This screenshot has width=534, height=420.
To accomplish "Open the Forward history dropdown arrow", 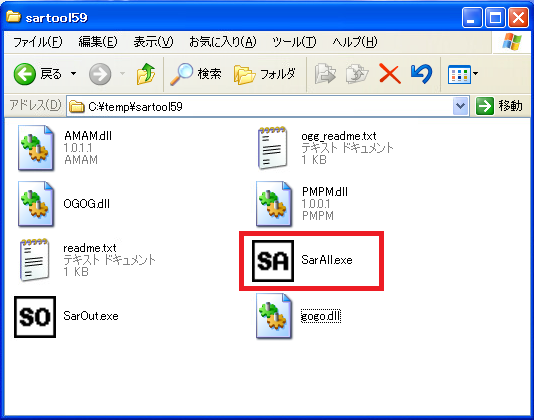I will [123, 73].
